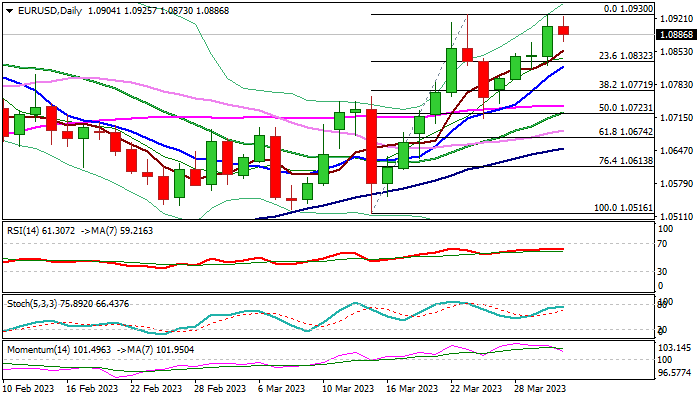Viewport: 700px width, 400px height.
Task: Select the 76.4 level label 1.06138
Action: coord(626,161)
